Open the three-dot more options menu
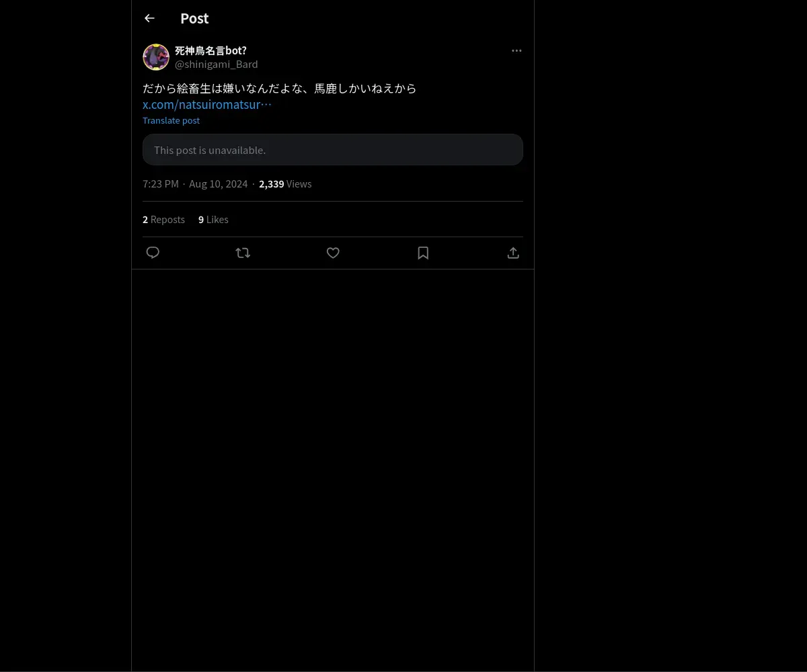807x672 pixels. coord(516,50)
